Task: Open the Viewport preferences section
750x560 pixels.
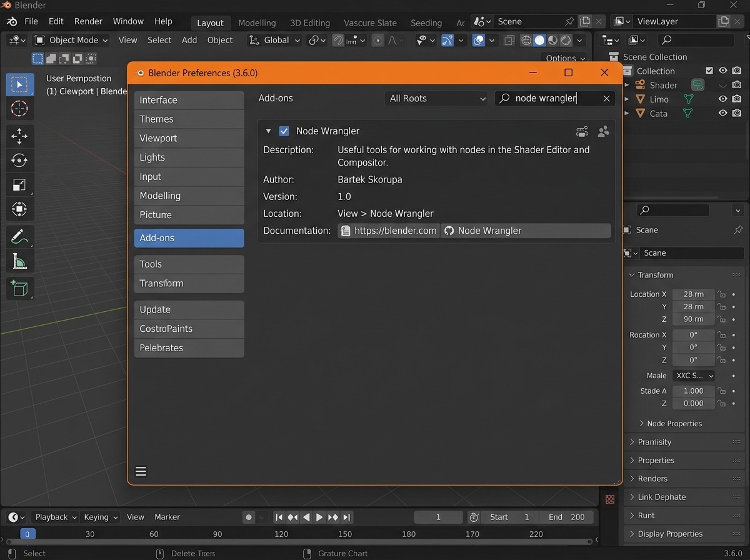Action: point(189,138)
